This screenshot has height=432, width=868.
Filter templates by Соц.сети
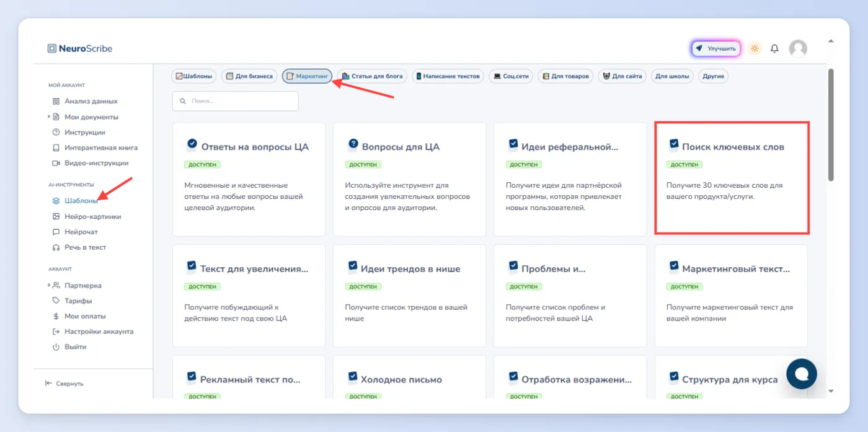(x=511, y=76)
